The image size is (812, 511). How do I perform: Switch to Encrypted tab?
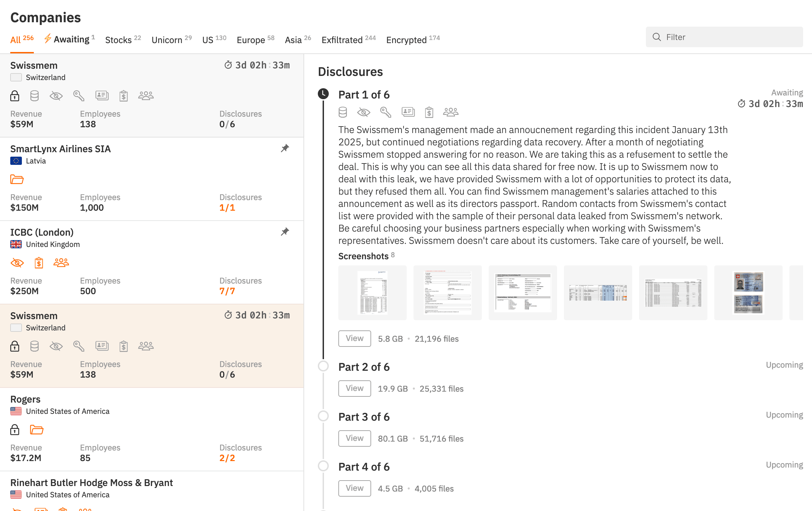tap(413, 39)
